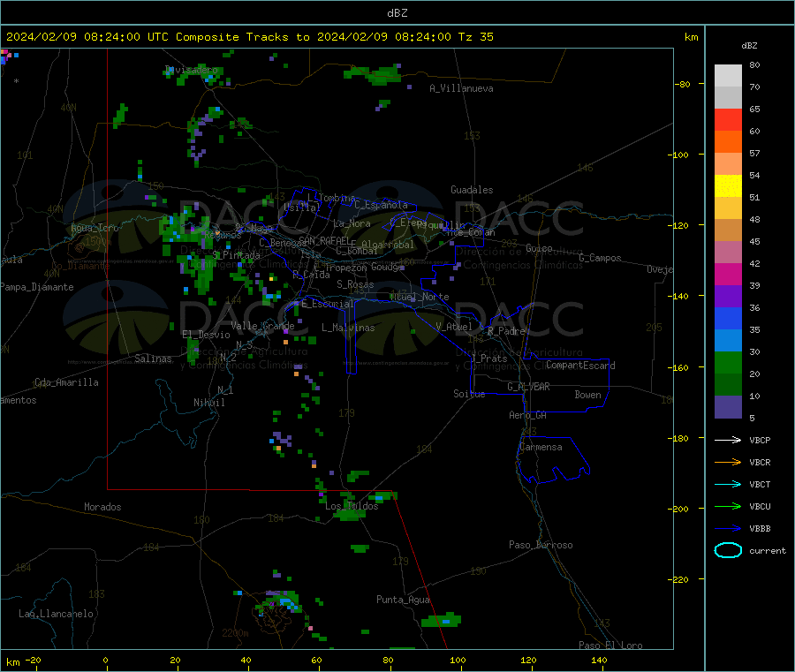The height and width of the screenshot is (672, 795).
Task: Click the J_Prats map label
Action: tap(489, 359)
